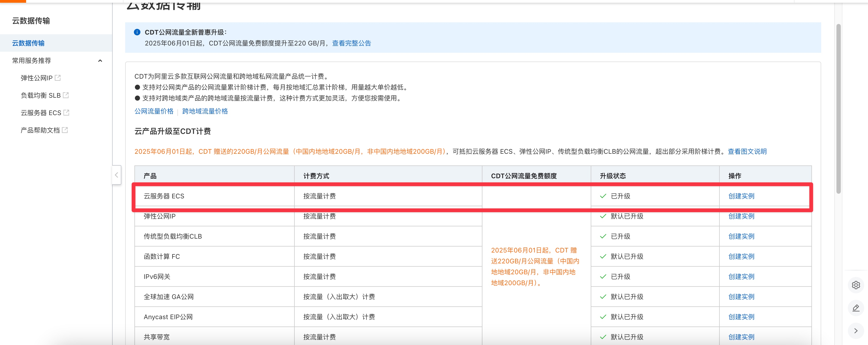Click the edit pencil feedback icon

coord(855,308)
